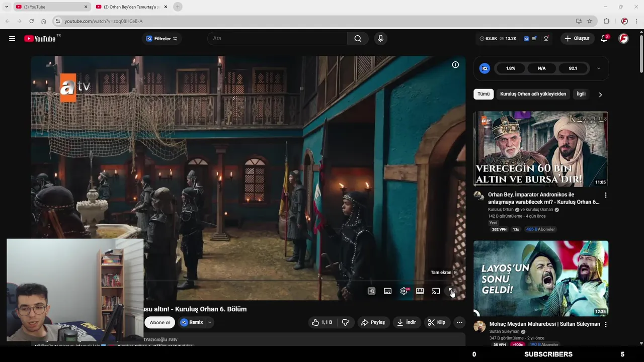Open vidIQ list icon in header bar
644x362 pixels.
[x=534, y=39]
